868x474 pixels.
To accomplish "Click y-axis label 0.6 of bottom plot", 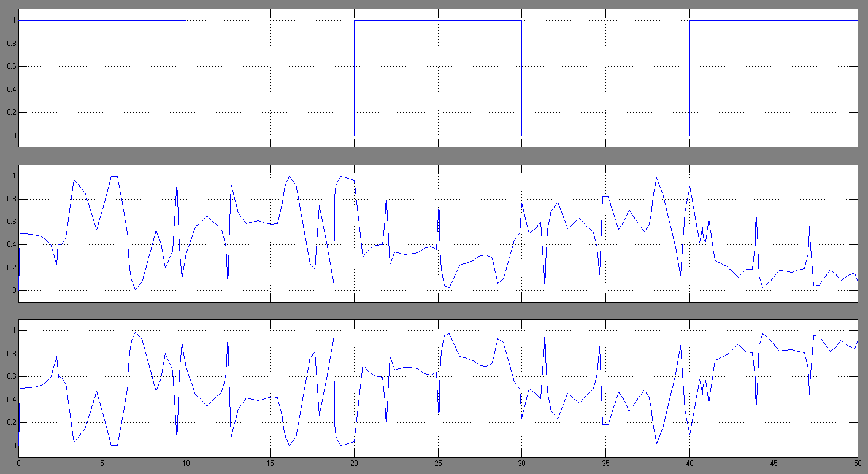I will (x=11, y=377).
